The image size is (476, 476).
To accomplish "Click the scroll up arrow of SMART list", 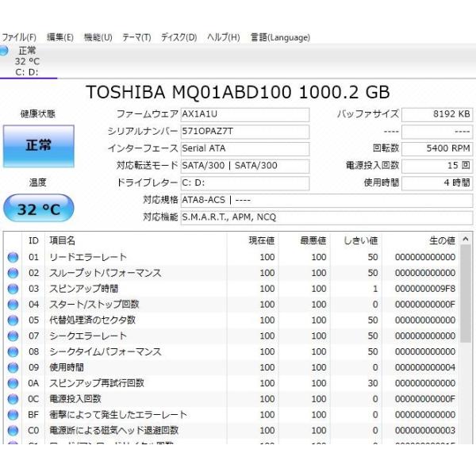I will (466, 240).
